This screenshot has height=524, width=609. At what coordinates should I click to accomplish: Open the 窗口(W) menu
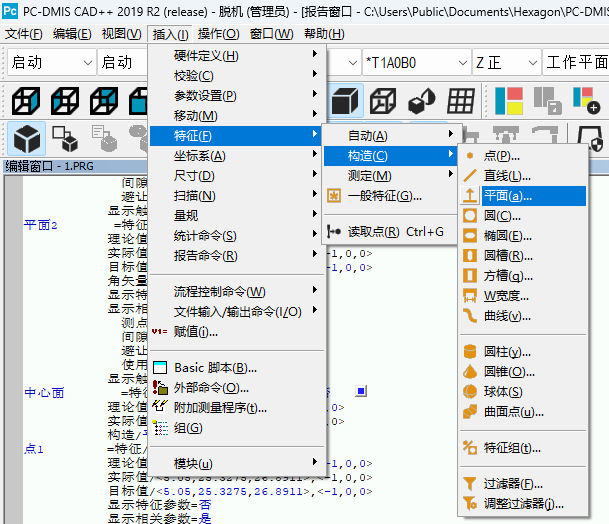tap(271, 34)
